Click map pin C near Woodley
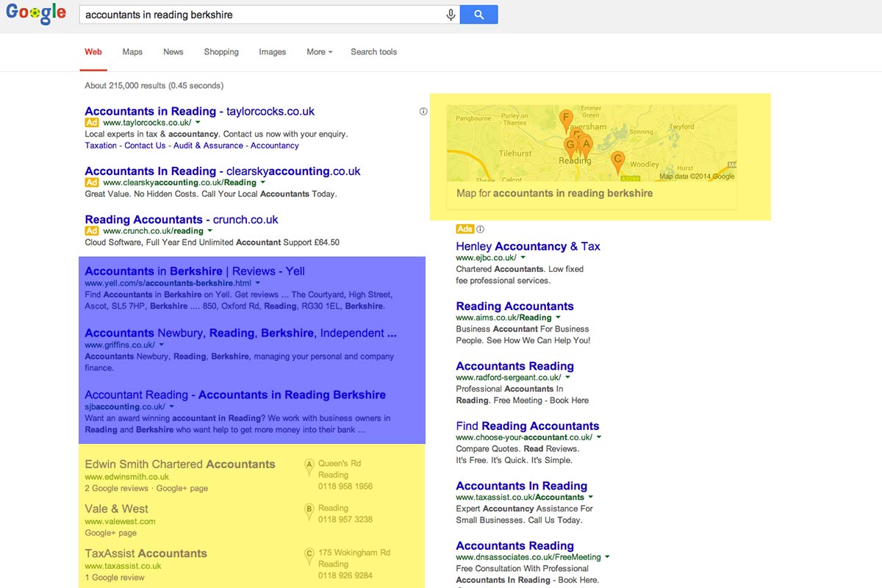 (618, 159)
